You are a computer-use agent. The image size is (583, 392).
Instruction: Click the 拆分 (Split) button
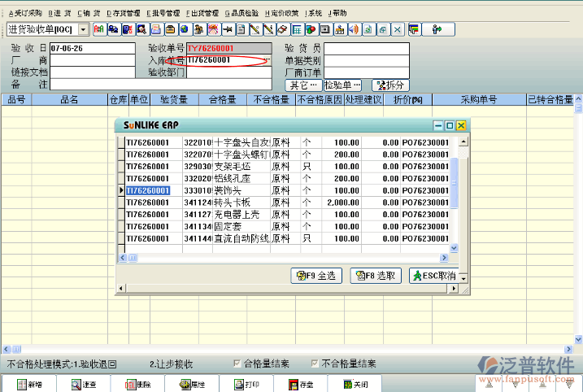(389, 85)
